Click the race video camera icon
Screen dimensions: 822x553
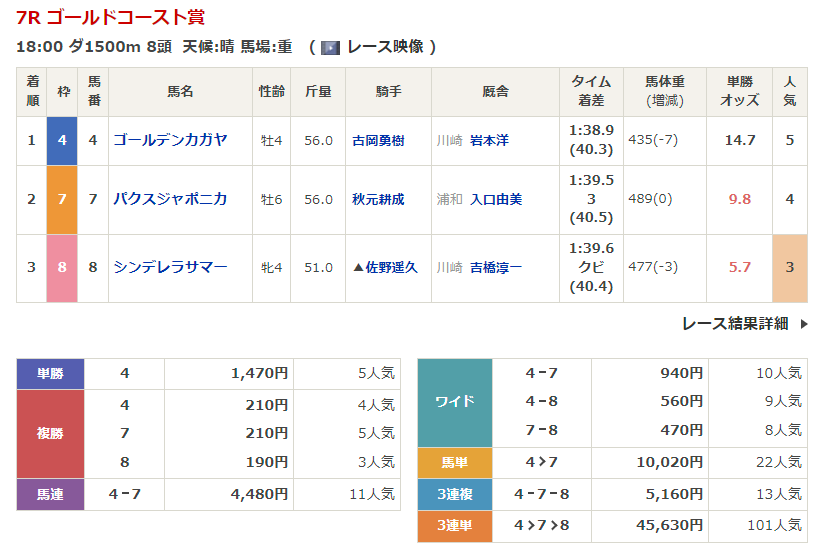point(330,47)
